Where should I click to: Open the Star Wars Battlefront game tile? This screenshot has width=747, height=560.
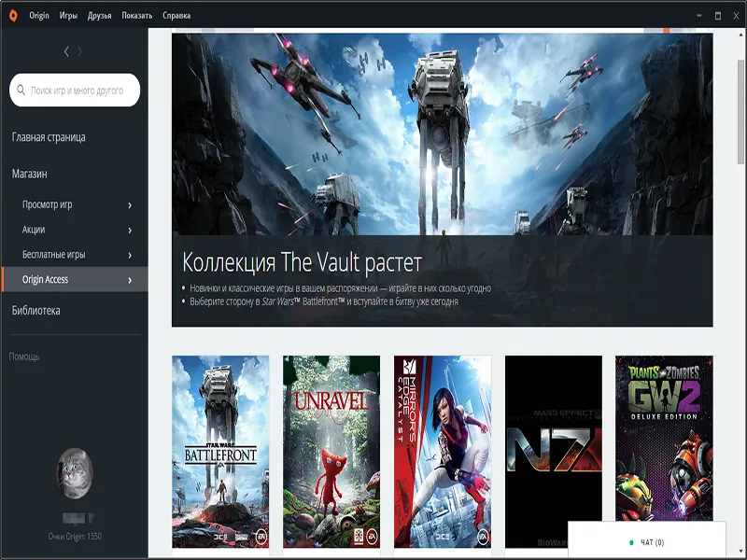click(220, 452)
